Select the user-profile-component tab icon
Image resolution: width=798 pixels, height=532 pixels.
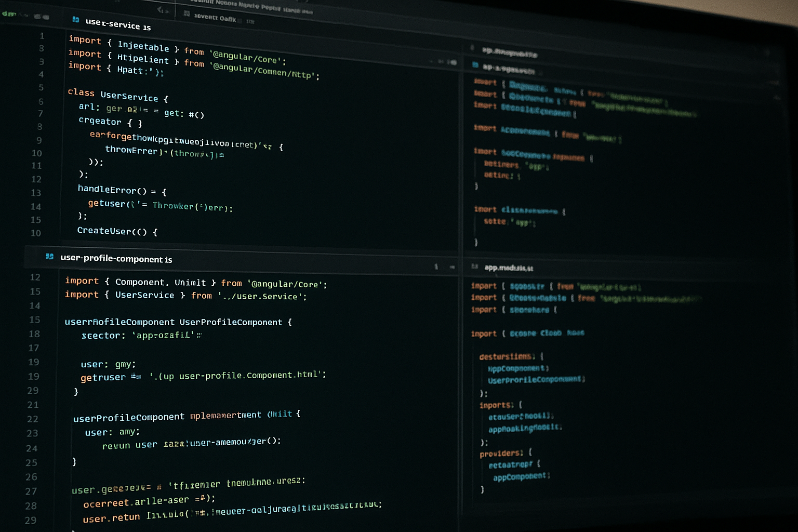50,257
